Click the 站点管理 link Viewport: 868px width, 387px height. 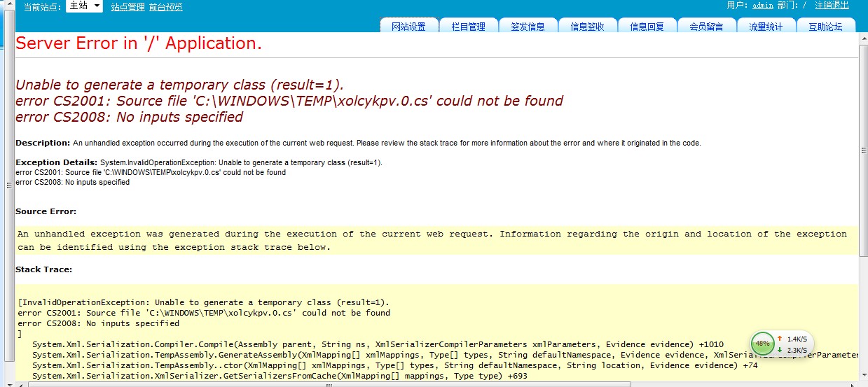click(x=128, y=7)
